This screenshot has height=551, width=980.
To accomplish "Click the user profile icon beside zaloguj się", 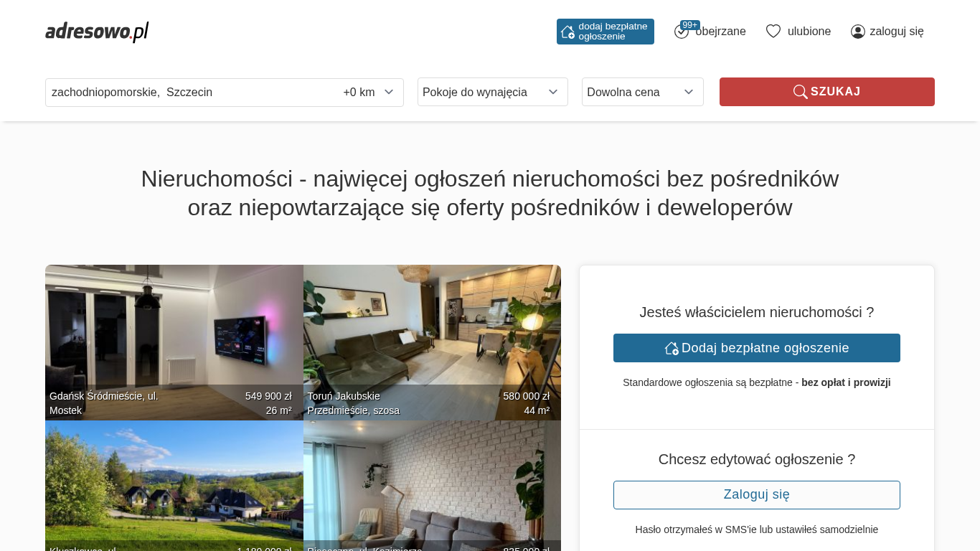I will click(x=858, y=32).
